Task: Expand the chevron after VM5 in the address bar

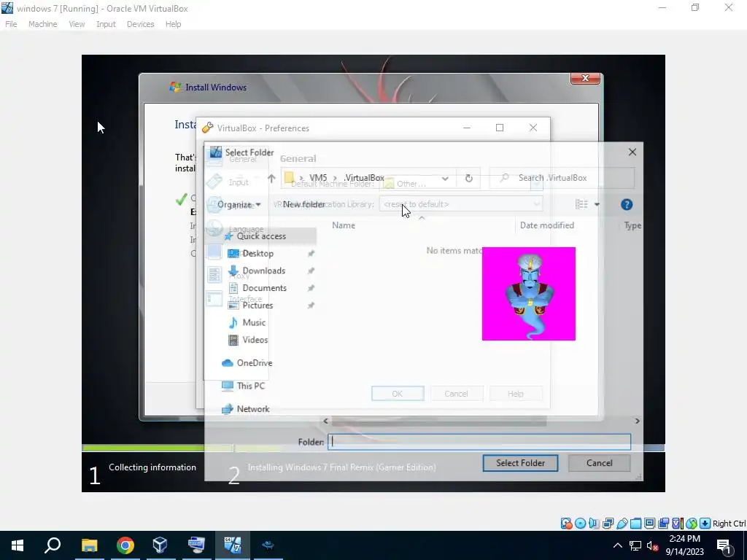Action: [x=335, y=178]
